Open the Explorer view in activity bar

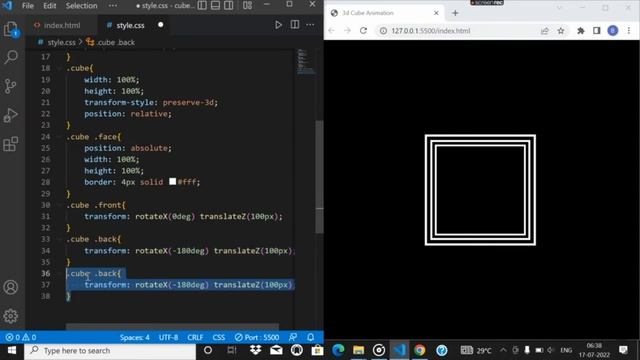point(11,29)
